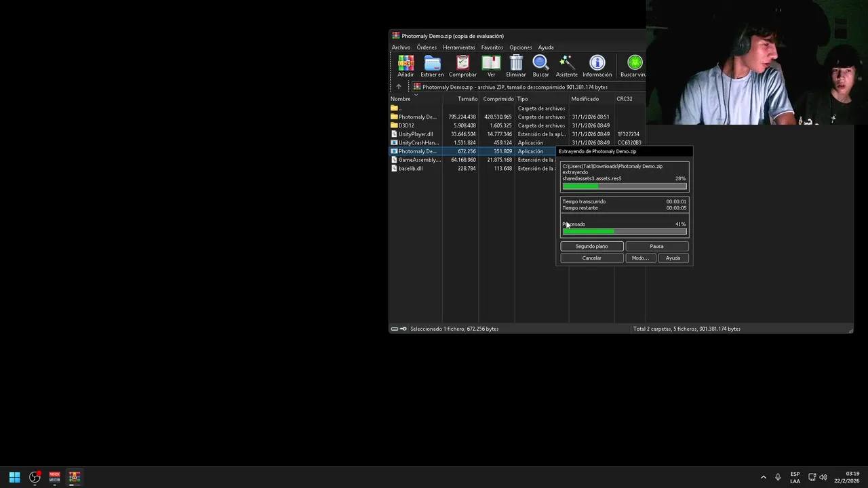Click the UnityPlayer.dll file icon
Image resolution: width=868 pixels, height=488 pixels.
coord(394,134)
